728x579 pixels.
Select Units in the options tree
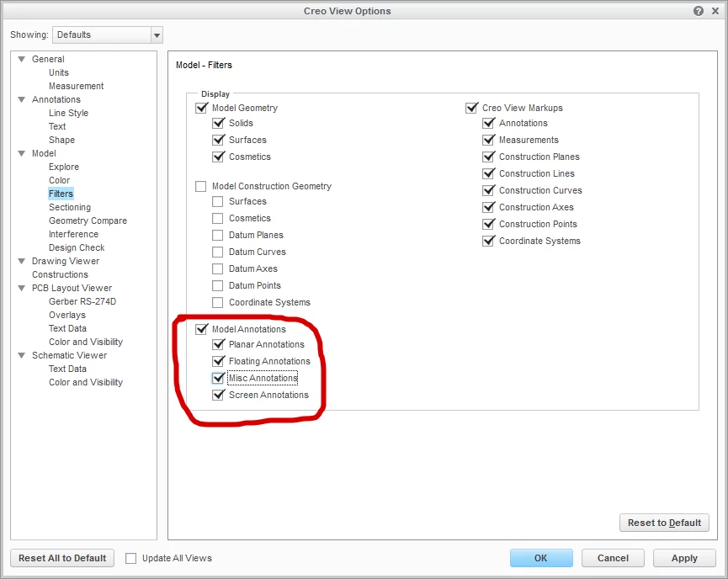(x=59, y=72)
